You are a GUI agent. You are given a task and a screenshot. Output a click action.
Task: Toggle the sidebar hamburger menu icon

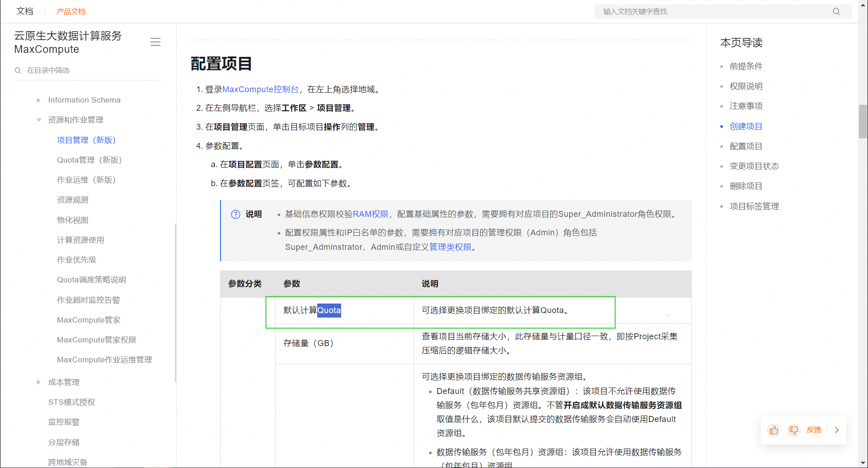click(155, 42)
